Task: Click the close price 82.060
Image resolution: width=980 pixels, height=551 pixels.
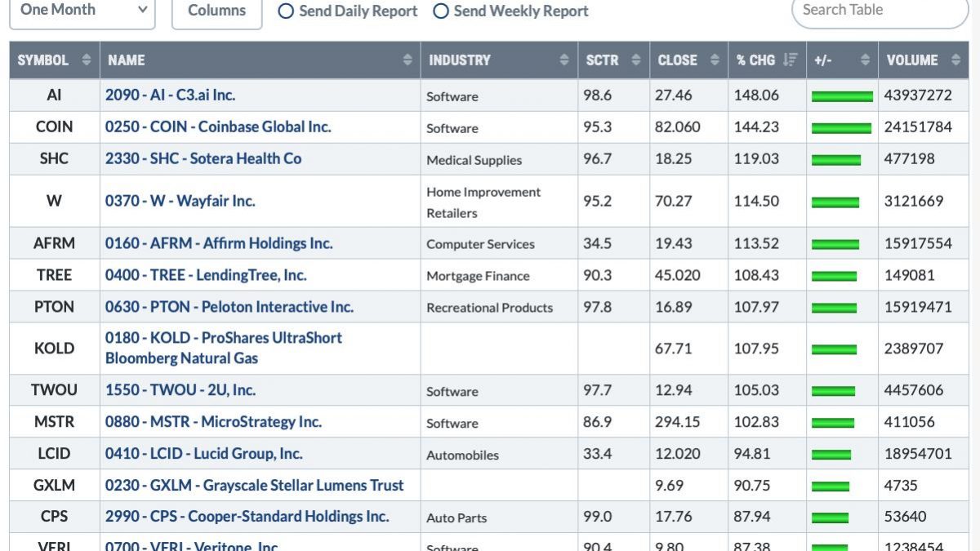Action: point(678,127)
